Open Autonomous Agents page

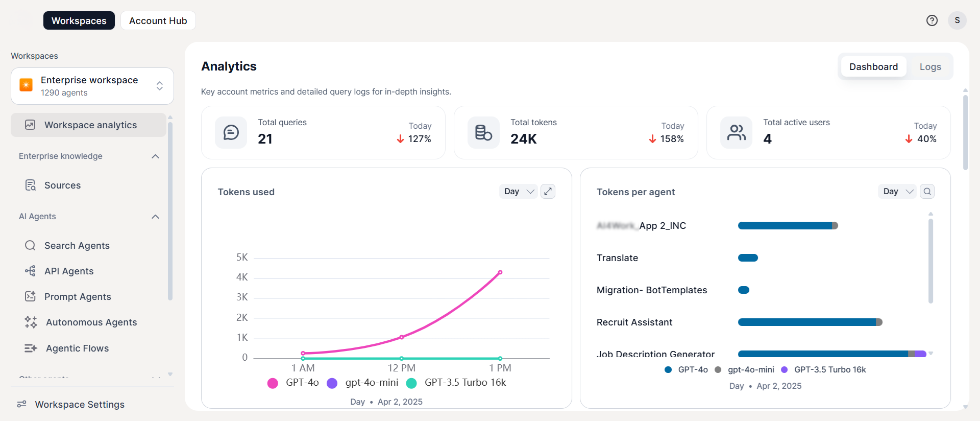(91, 322)
